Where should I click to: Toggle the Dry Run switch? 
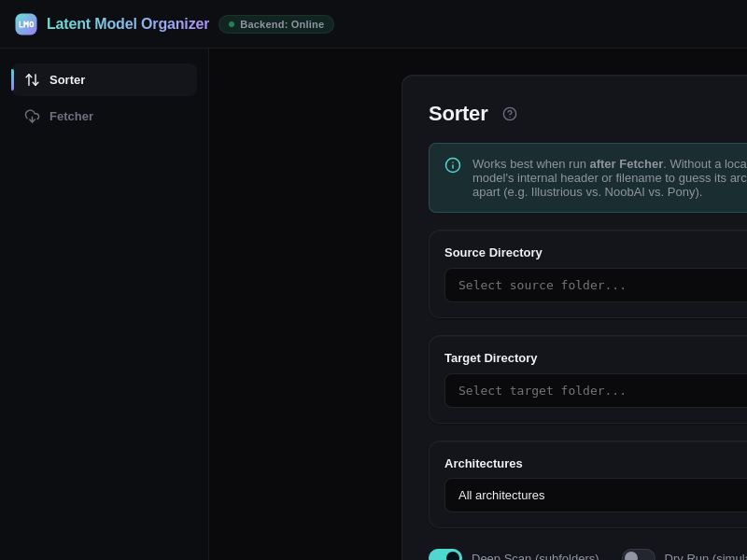click(x=638, y=555)
